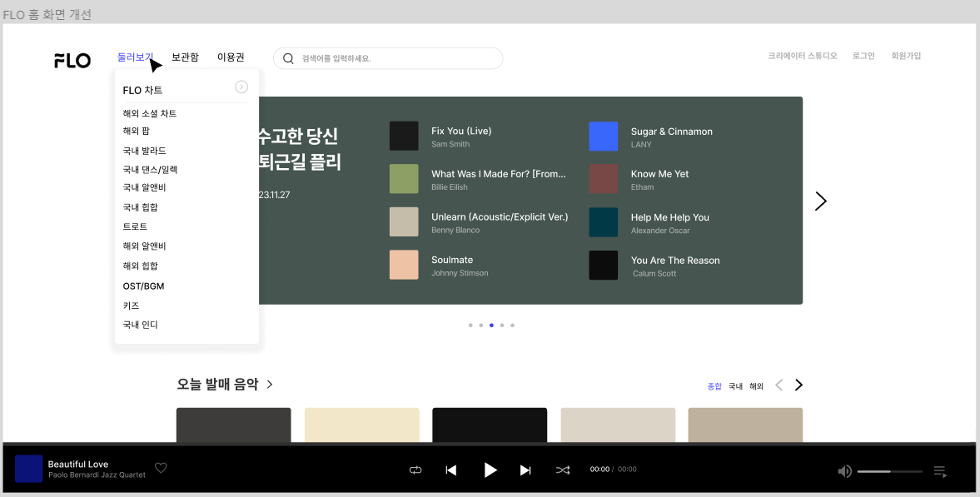Click the search magnifier icon
Viewport: 980px width, 497px height.
(x=289, y=59)
